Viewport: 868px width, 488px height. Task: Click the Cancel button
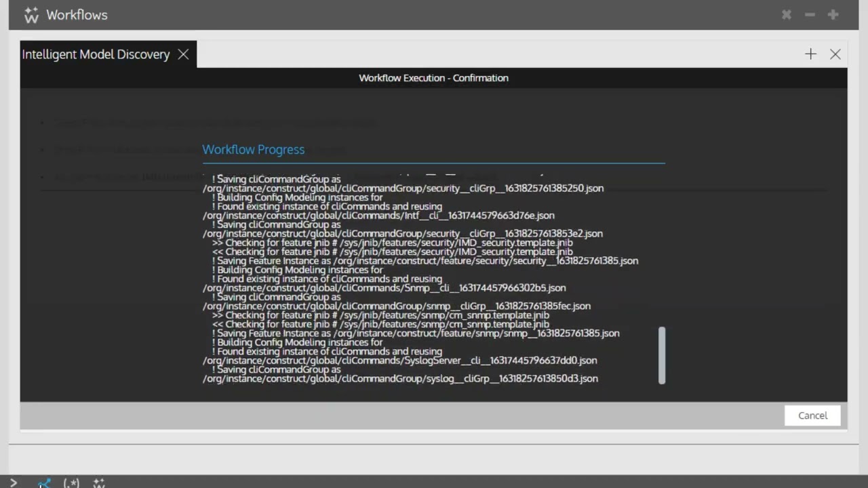pyautogui.click(x=812, y=415)
